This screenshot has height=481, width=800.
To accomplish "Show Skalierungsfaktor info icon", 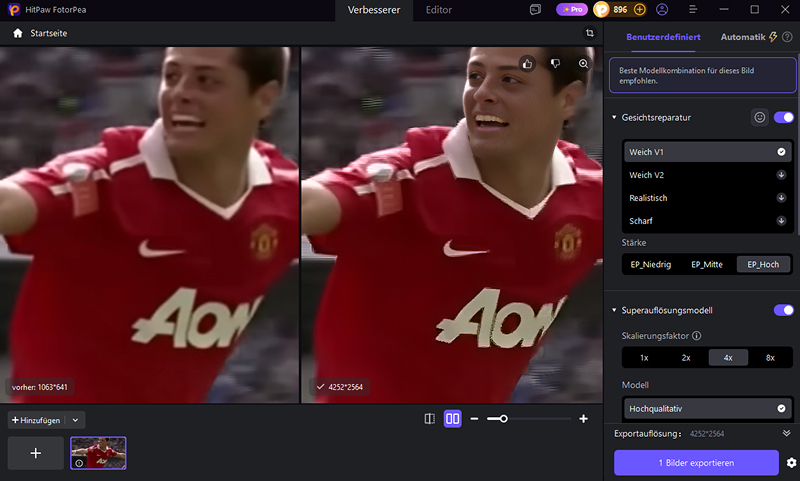I will click(x=696, y=336).
